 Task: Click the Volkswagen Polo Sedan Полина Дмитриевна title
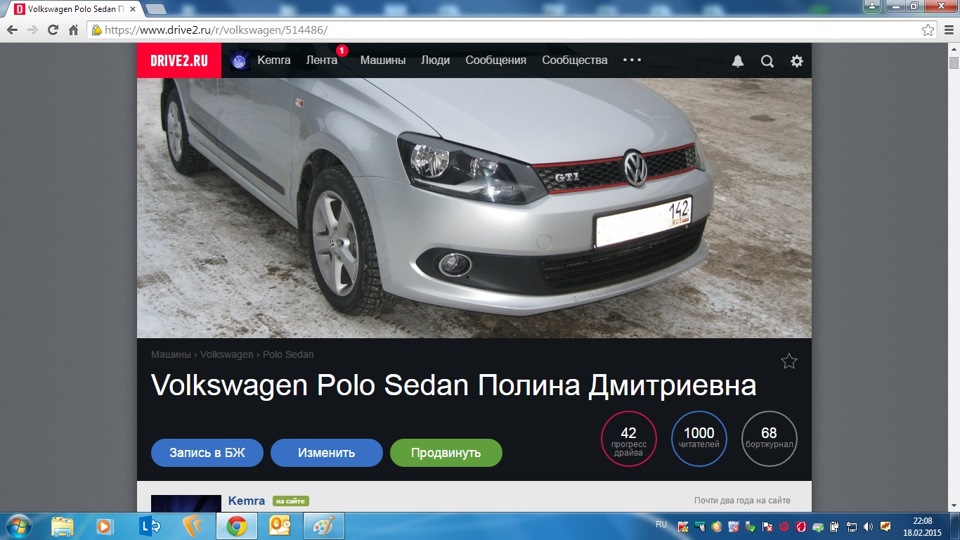[x=454, y=385]
